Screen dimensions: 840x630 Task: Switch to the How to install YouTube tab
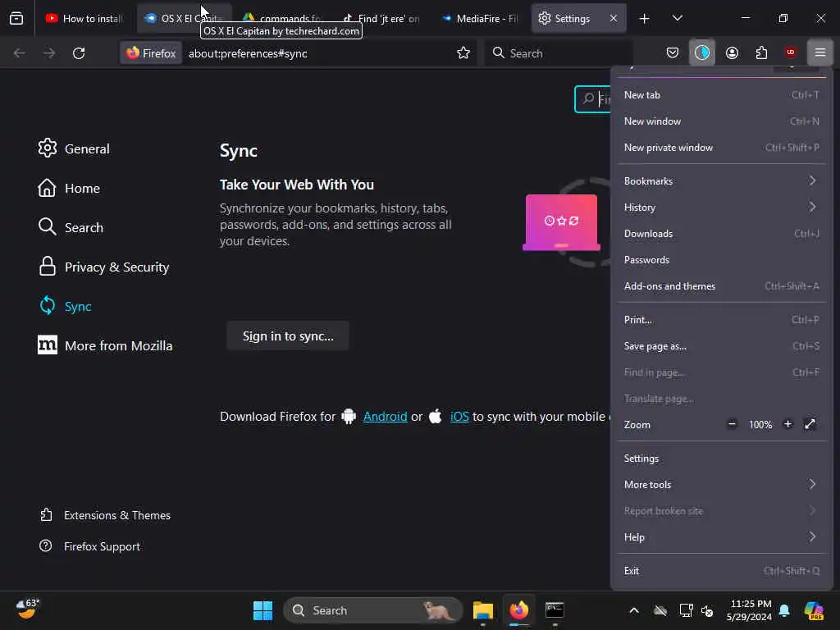coord(84,19)
